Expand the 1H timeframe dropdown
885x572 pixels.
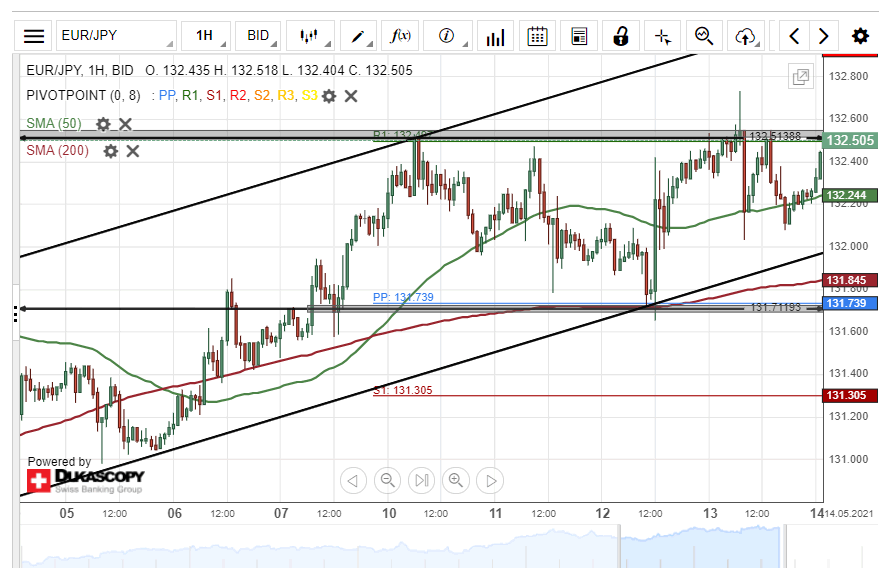coord(206,36)
